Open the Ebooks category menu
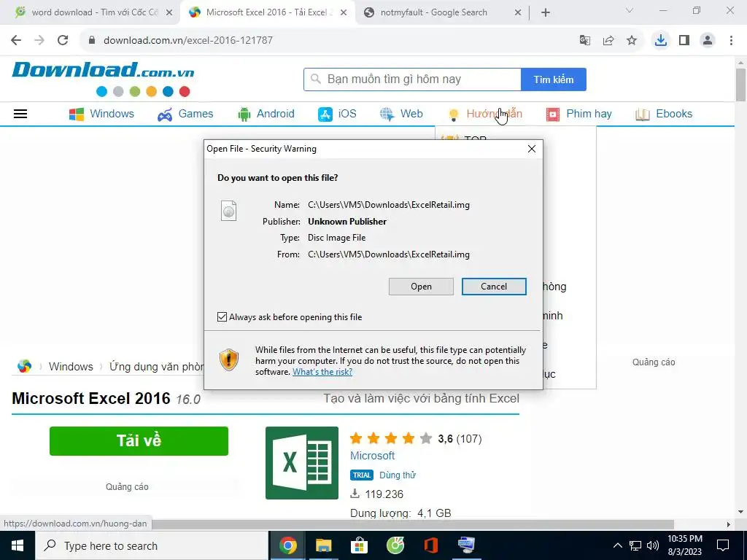The image size is (747, 560). click(x=664, y=114)
